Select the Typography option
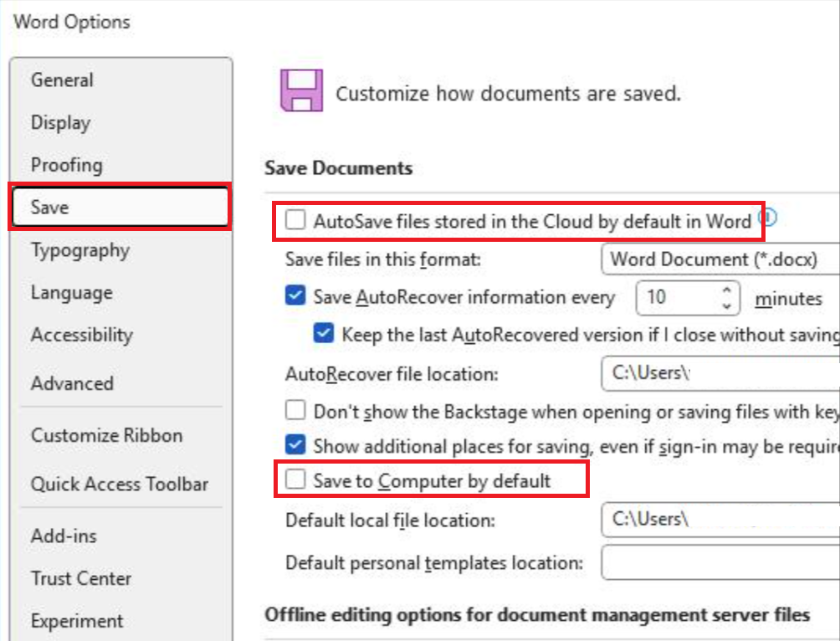 pyautogui.click(x=79, y=250)
